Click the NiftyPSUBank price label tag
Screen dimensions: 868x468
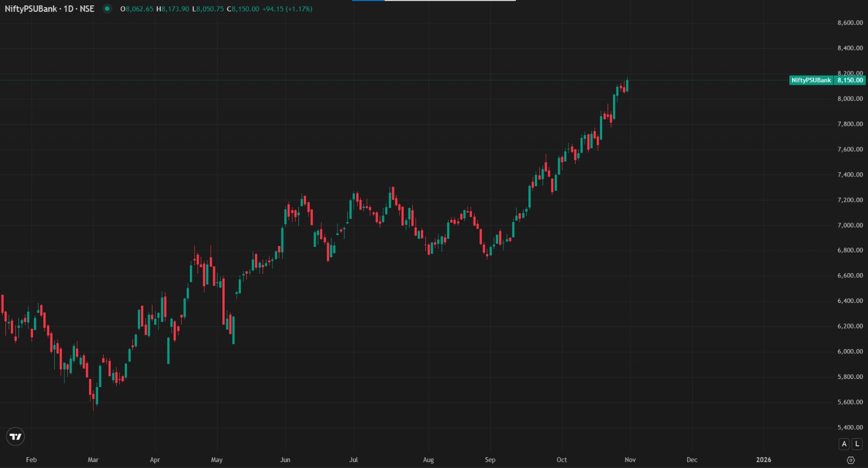tap(811, 80)
